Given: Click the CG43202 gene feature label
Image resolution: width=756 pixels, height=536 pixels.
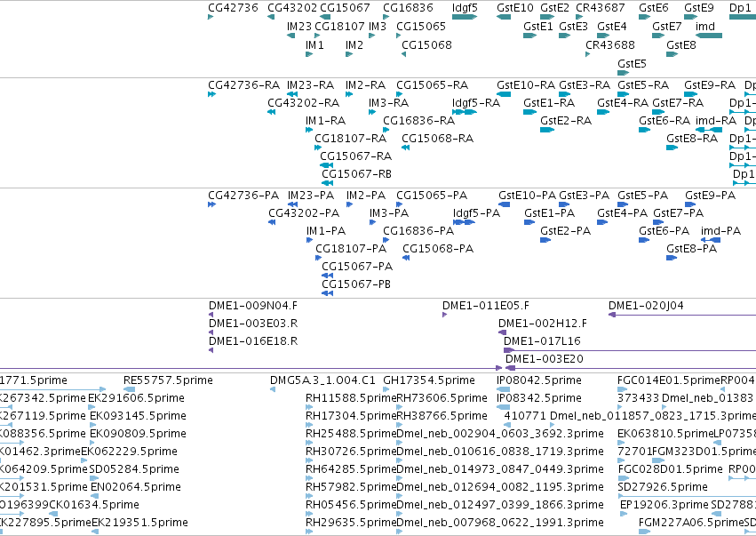Looking at the screenshot, I should tap(292, 8).
